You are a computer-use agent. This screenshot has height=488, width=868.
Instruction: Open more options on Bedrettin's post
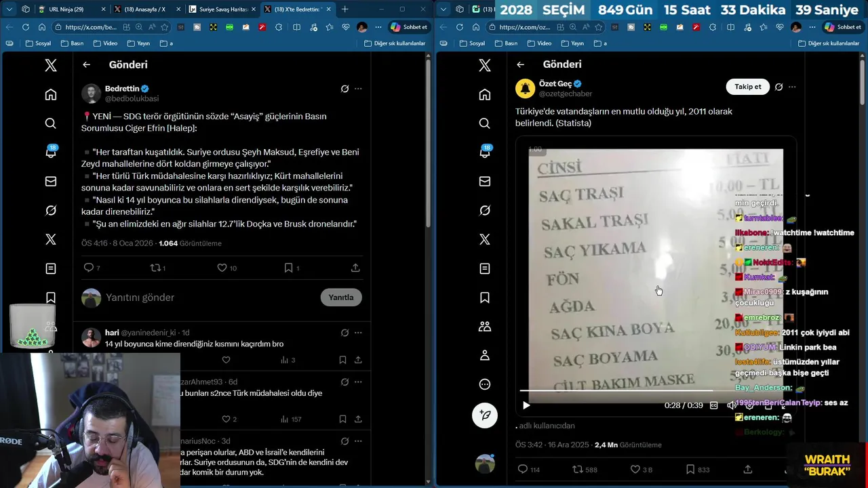(x=358, y=89)
